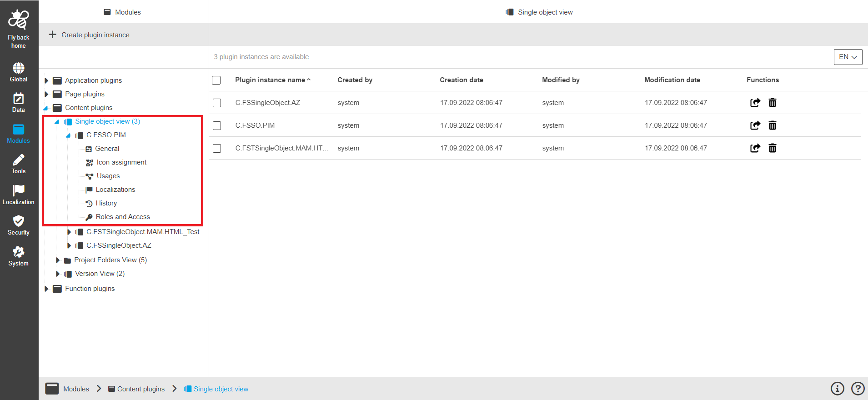
Task: Expand the Project Folders View (5) node
Action: tap(58, 260)
